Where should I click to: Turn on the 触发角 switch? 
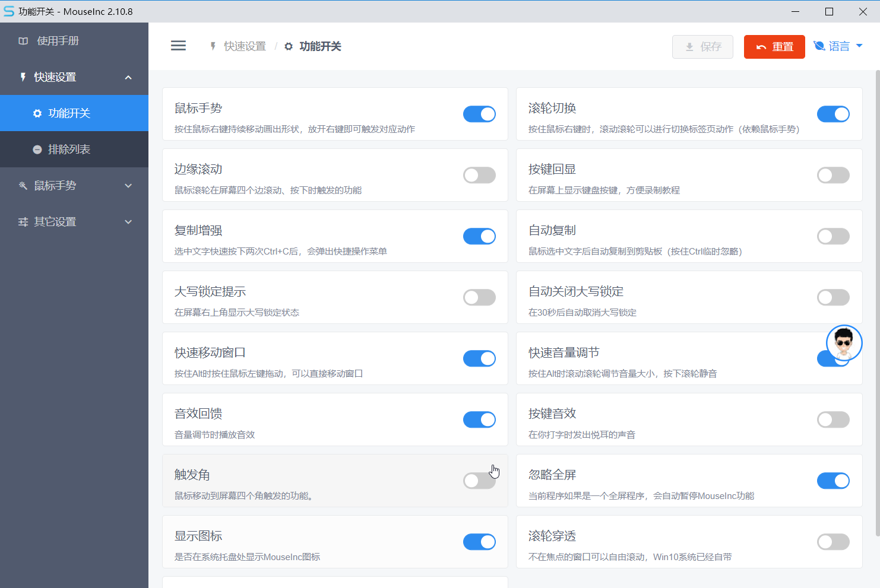coord(479,481)
